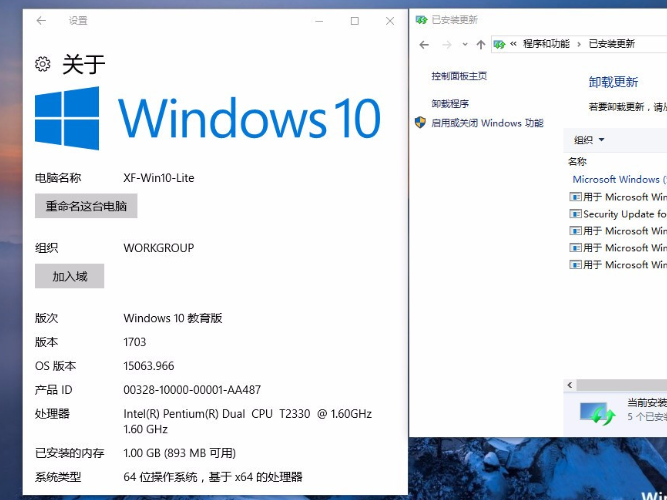Viewport: 667px width, 500px height.
Task: Open the recent locations dropdown arrow
Action: click(x=465, y=44)
